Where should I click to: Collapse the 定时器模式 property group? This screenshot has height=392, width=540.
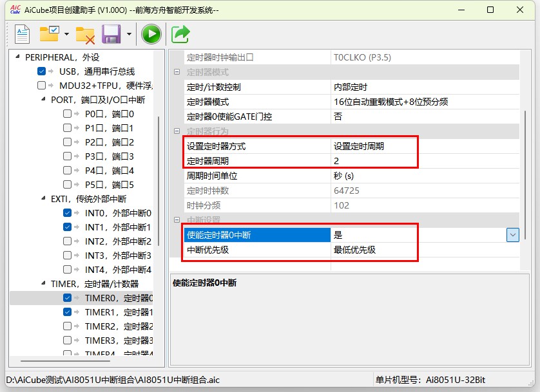pyautogui.click(x=177, y=72)
